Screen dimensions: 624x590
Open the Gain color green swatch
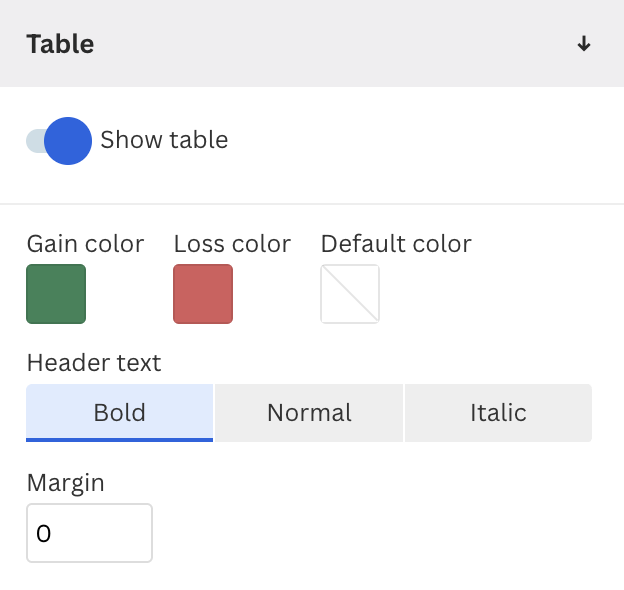(56, 294)
